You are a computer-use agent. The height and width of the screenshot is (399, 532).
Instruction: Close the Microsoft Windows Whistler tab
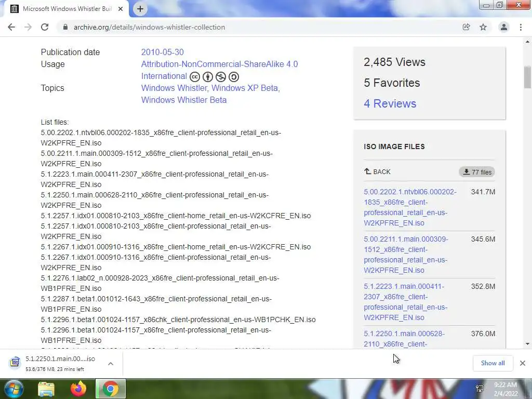point(121,9)
